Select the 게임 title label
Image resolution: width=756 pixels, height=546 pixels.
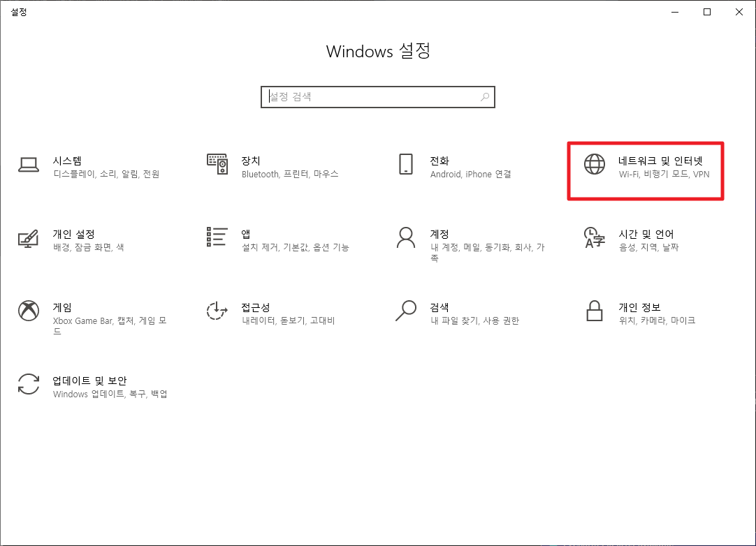[62, 307]
